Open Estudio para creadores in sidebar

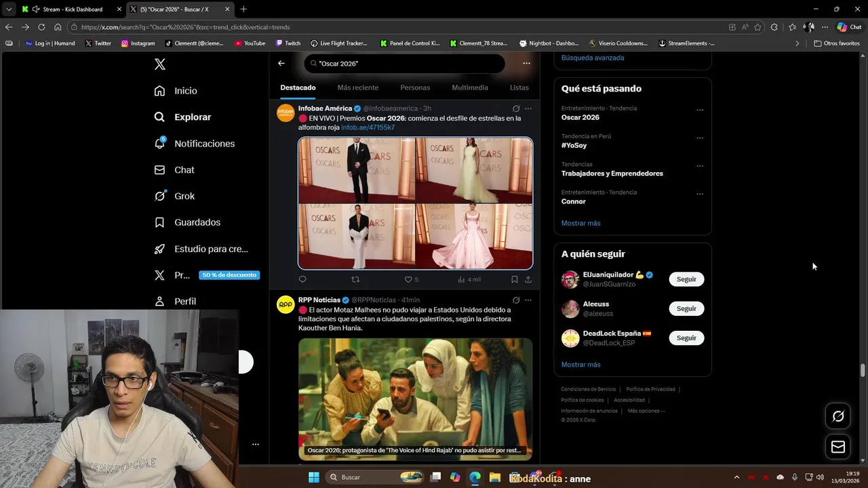[x=201, y=249]
